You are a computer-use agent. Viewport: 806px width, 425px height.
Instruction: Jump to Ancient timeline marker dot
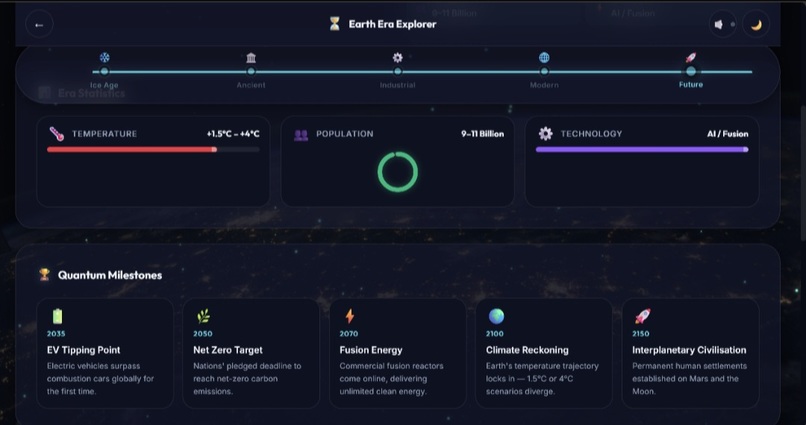(x=251, y=71)
